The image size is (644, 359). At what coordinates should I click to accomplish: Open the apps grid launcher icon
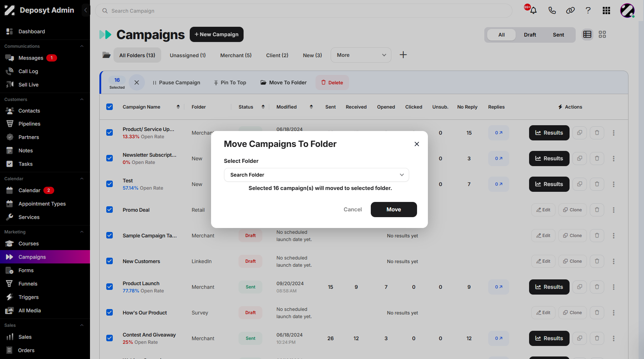[x=606, y=10]
